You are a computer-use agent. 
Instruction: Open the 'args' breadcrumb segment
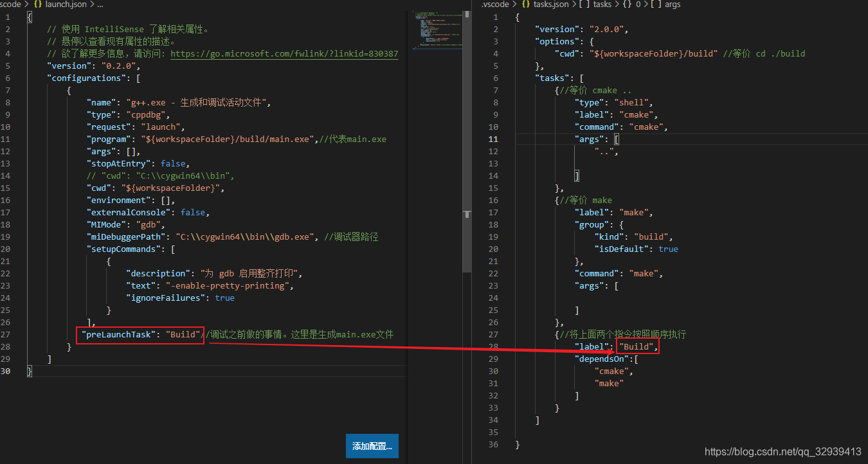tap(673, 4)
